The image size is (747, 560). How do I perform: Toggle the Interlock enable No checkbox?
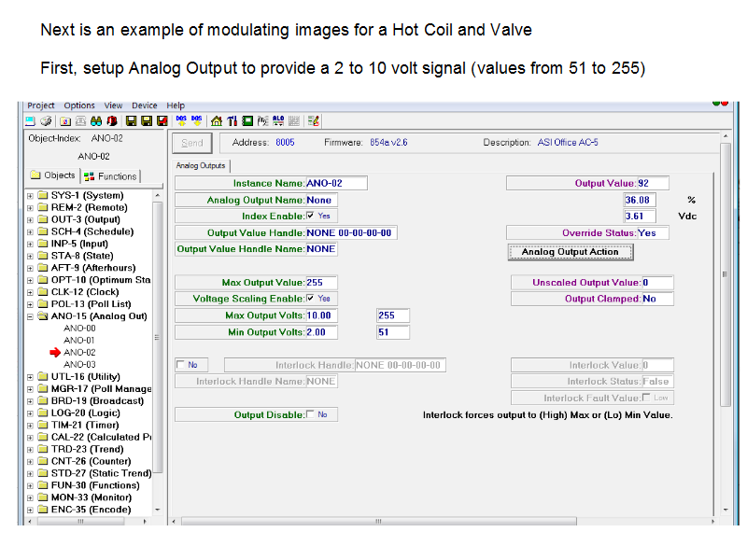click(x=180, y=365)
